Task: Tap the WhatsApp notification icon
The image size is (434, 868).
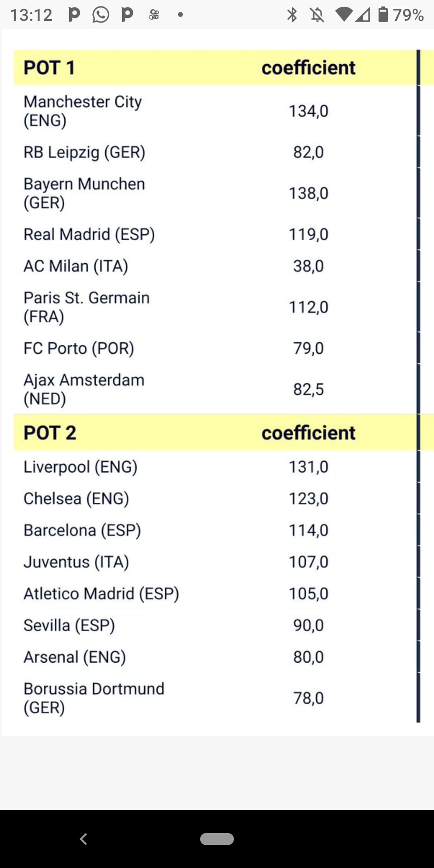Action: 100,15
